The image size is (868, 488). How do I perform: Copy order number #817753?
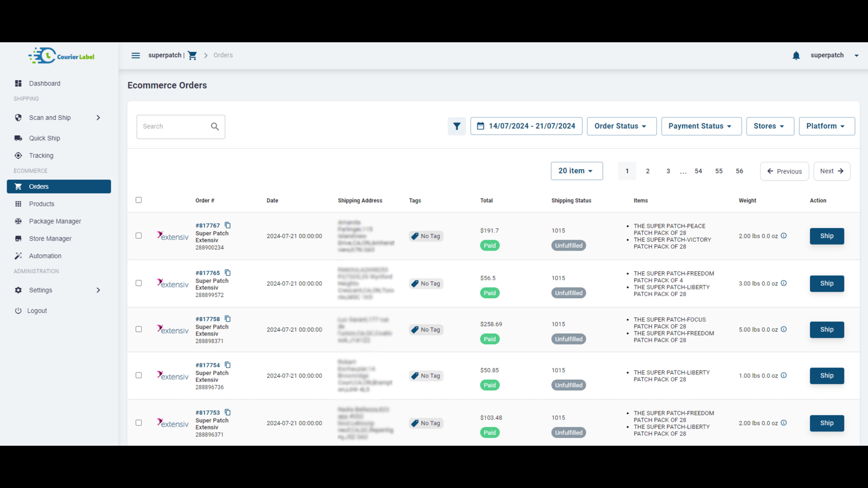tap(228, 413)
